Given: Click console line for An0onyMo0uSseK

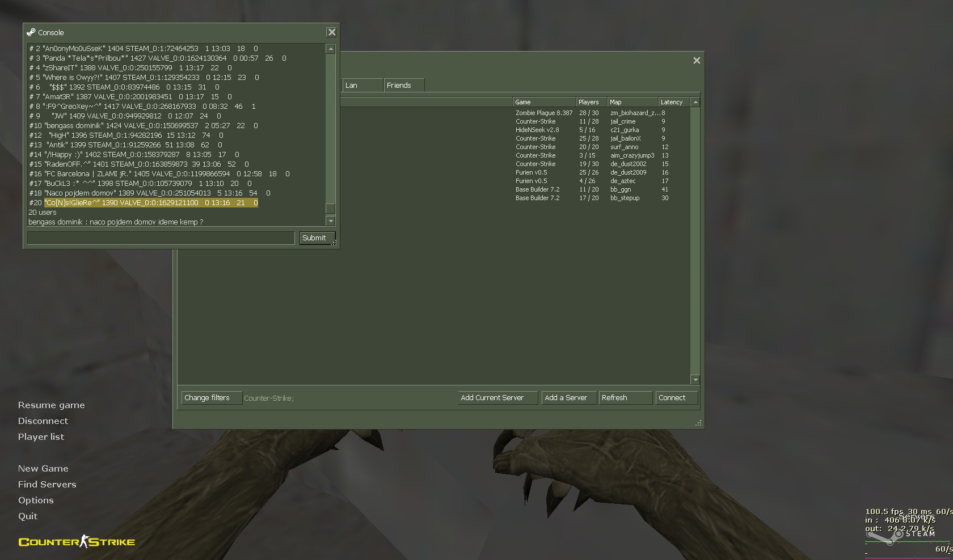Looking at the screenshot, I should coord(144,49).
